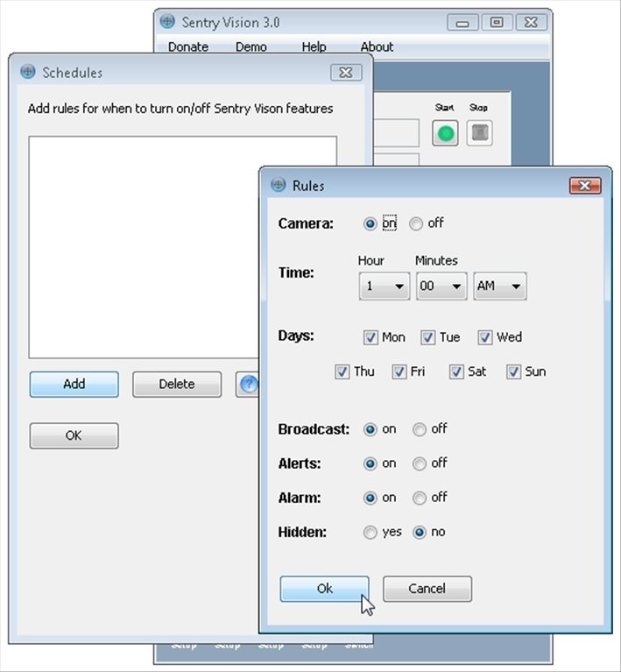Click the blue question mark help icon in Schedules
Image resolution: width=621 pixels, height=672 pixels.
[x=248, y=384]
